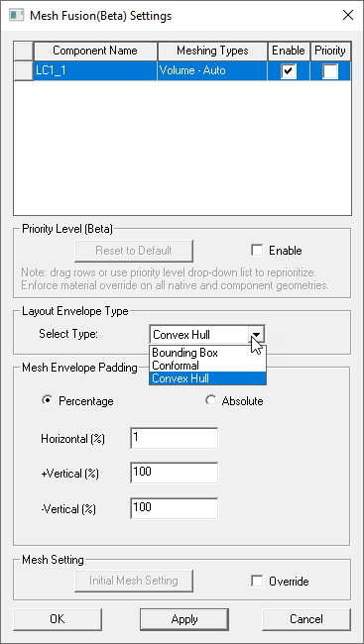Check the Override mesh setting box
The image size is (364, 644).
point(257,582)
